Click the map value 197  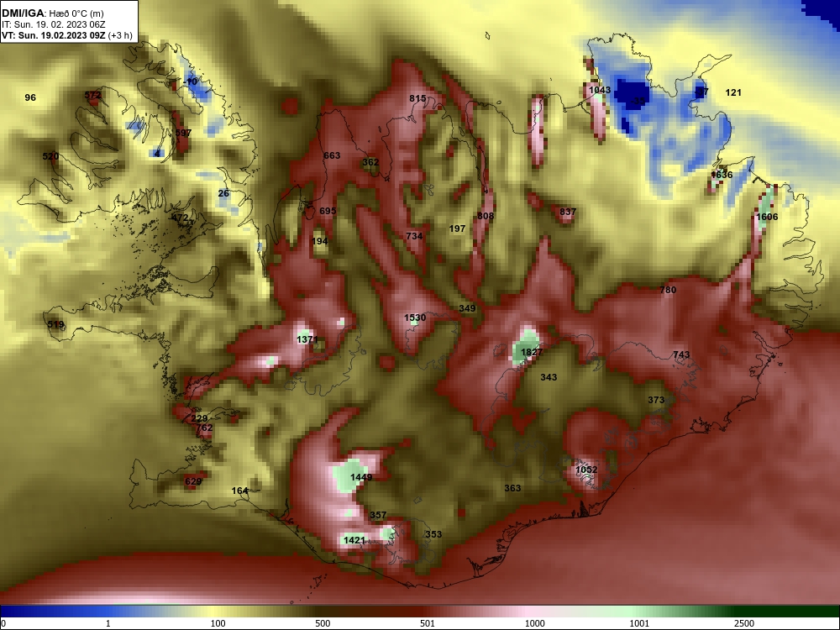coord(457,228)
